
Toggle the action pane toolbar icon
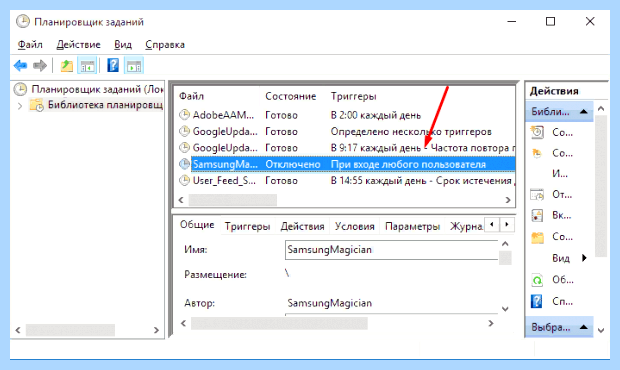[x=134, y=66]
